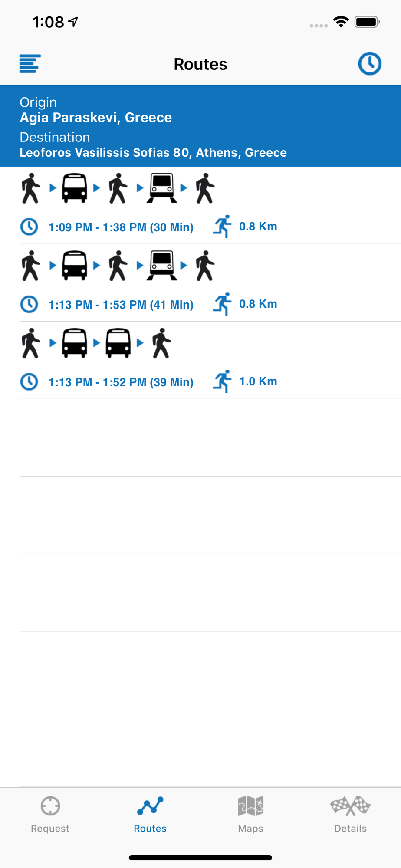401x868 pixels.
Task: Tap the clock icon in header
Action: click(370, 64)
